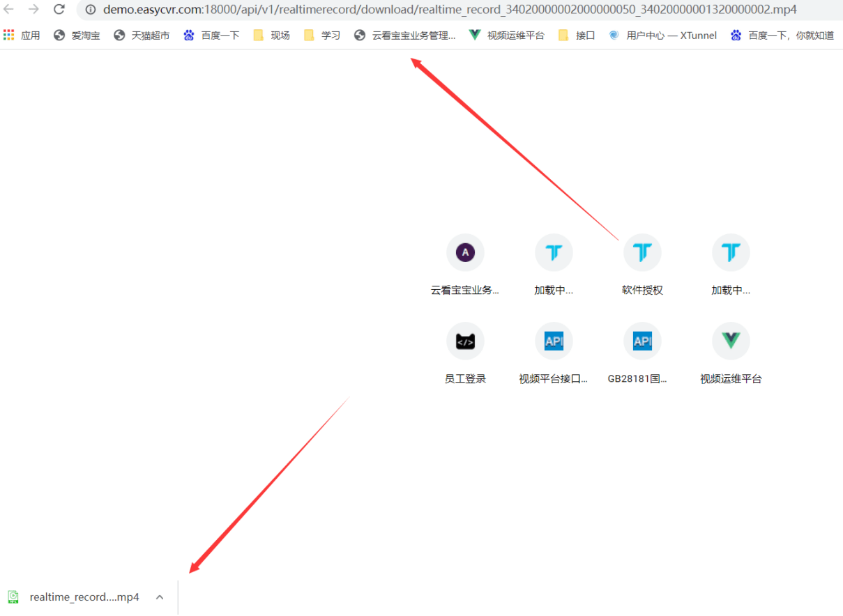Open the 接口 bookmark folder
Viewport: 843px width, 616px height.
point(577,36)
